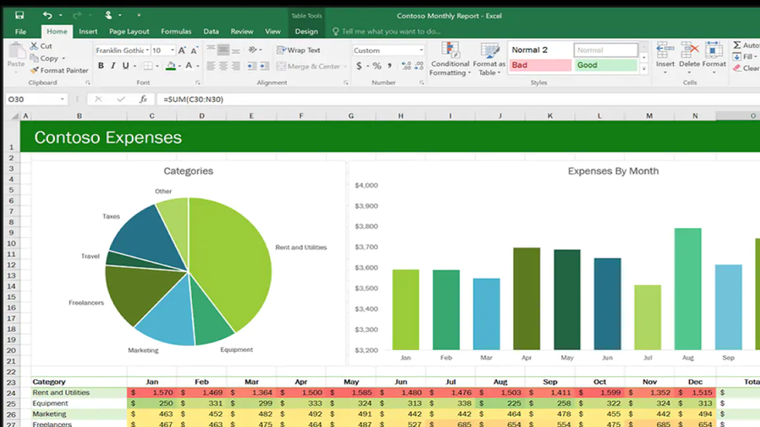
Task: Toggle Wrap Text
Action: 299,50
